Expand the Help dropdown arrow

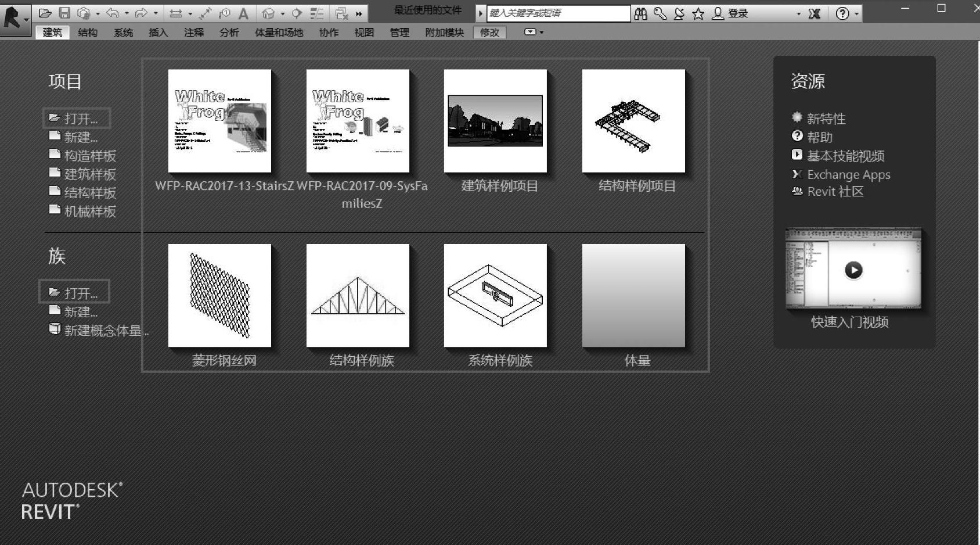point(856,13)
